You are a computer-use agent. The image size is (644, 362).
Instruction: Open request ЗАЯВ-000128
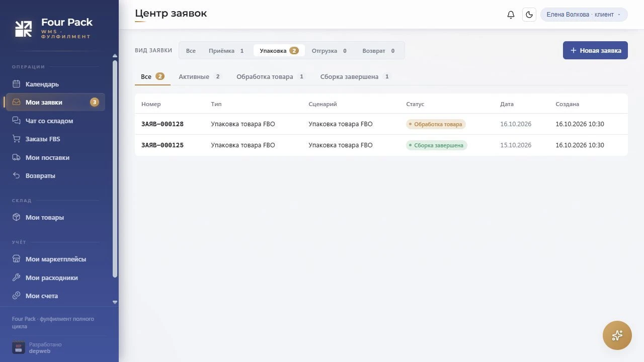click(x=381, y=124)
